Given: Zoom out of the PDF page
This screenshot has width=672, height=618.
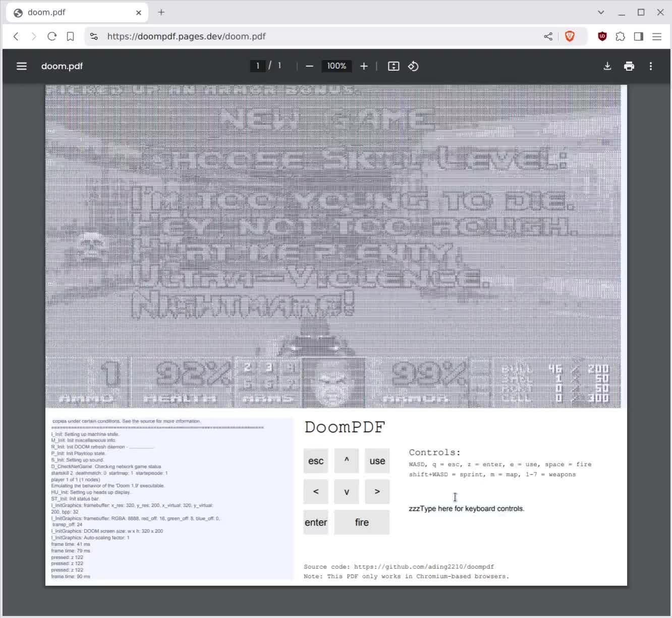Looking at the screenshot, I should click(x=309, y=66).
